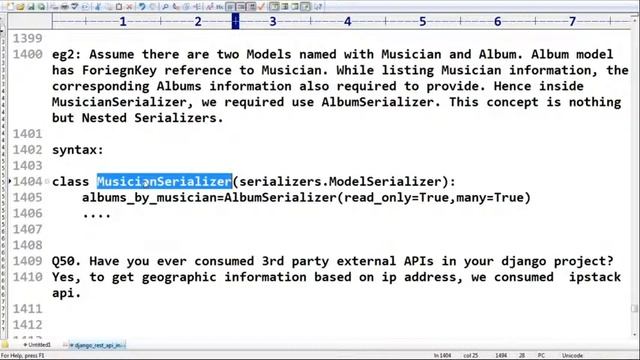640x360 pixels.
Task: Click the first window layout toolbar icon
Action: tap(275, 7)
